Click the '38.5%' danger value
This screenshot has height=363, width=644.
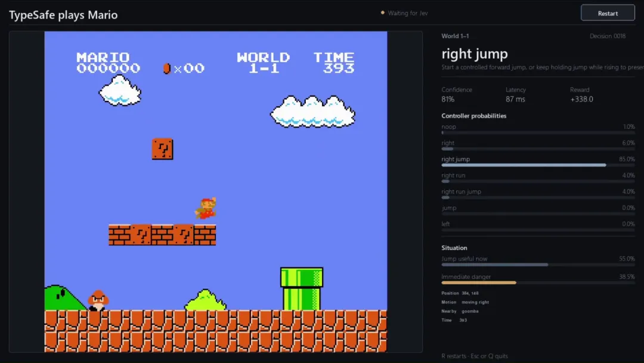[x=627, y=276]
